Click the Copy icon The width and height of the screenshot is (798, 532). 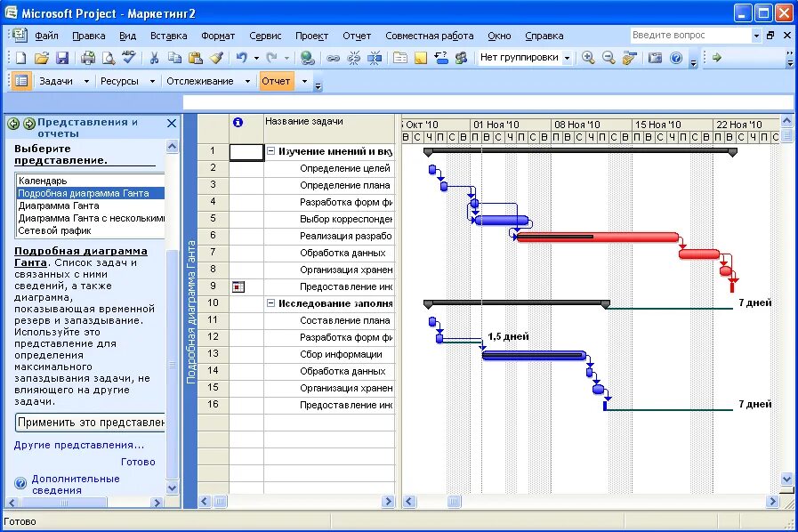point(174,58)
